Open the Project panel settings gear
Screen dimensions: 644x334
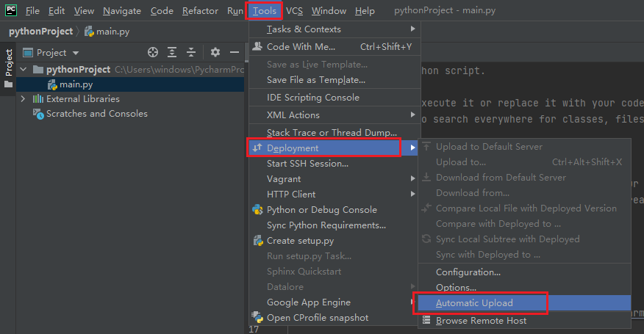(215, 52)
